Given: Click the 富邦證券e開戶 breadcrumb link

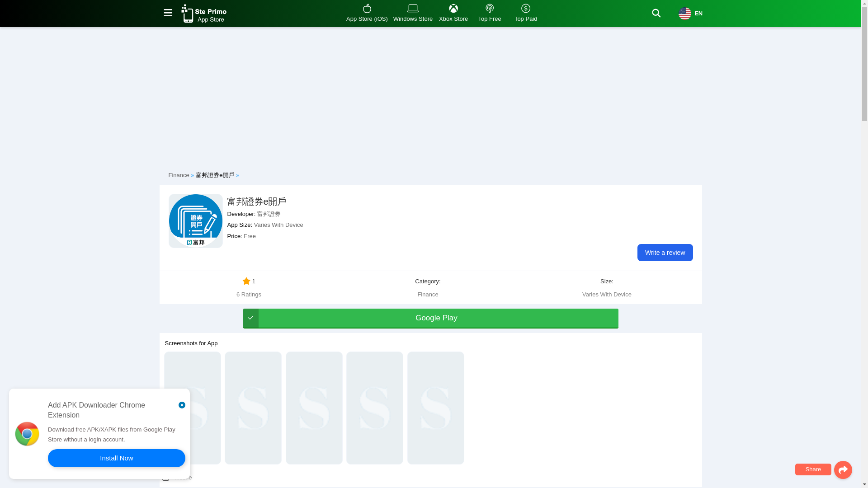Looking at the screenshot, I should coord(215,175).
